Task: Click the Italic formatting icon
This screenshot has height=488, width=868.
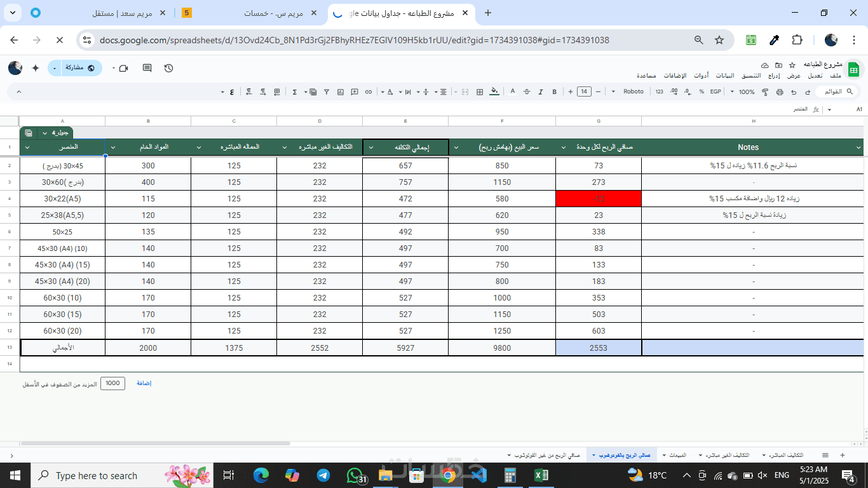Action: pyautogui.click(x=541, y=92)
